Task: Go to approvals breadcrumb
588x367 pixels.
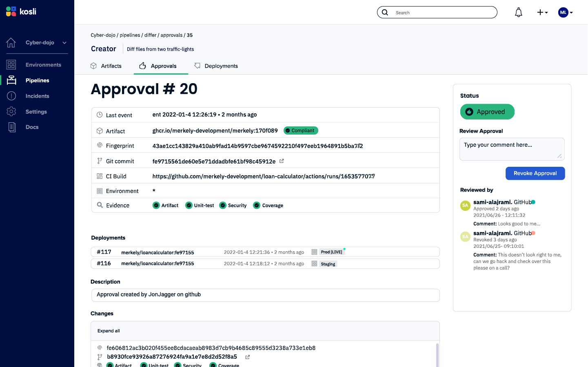Action: coord(171,35)
